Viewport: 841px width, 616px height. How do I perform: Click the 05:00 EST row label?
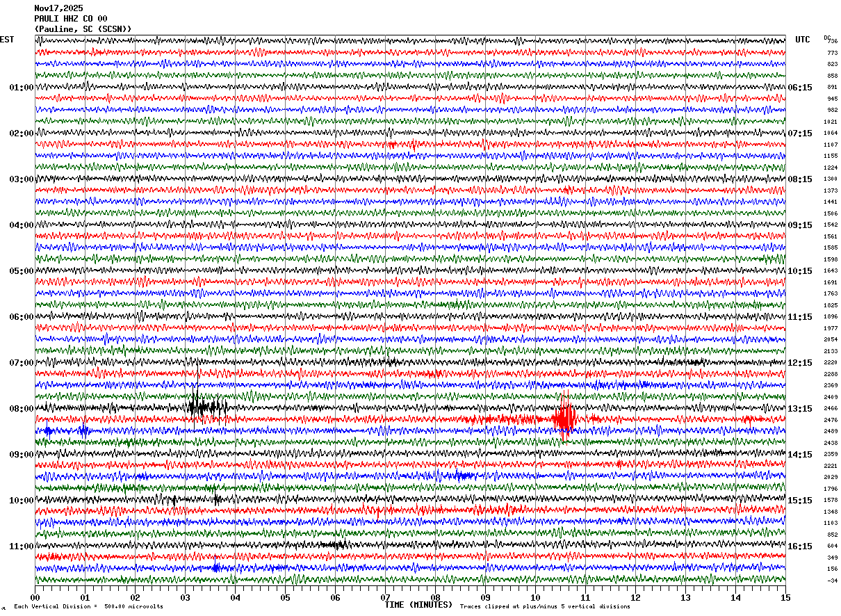click(x=21, y=271)
